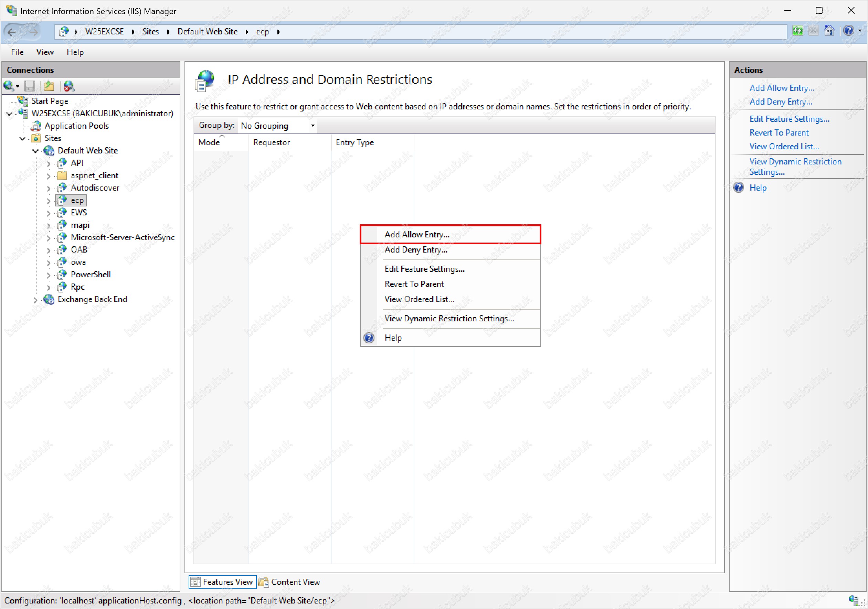Click the Create New Connection globe icon
This screenshot has height=609, width=868.
click(x=9, y=87)
